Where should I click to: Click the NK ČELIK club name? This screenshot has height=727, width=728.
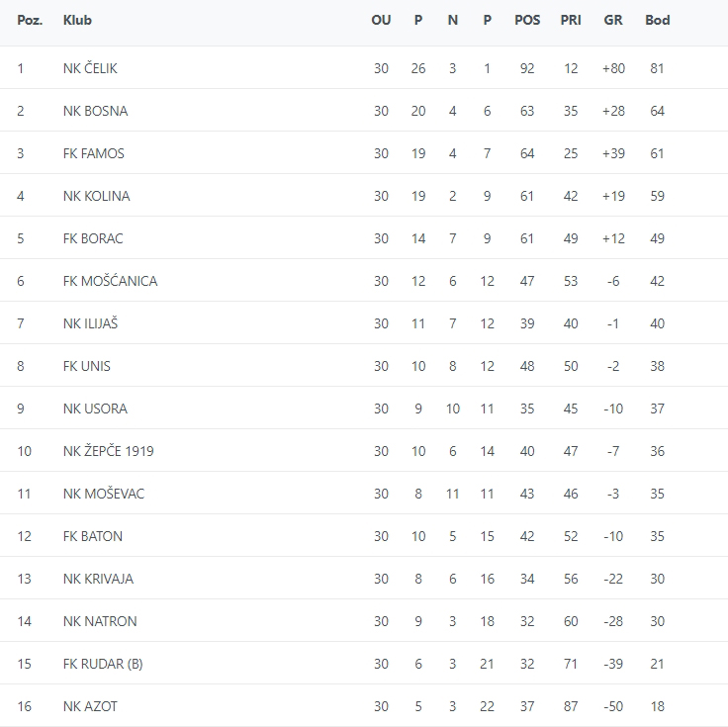90,68
